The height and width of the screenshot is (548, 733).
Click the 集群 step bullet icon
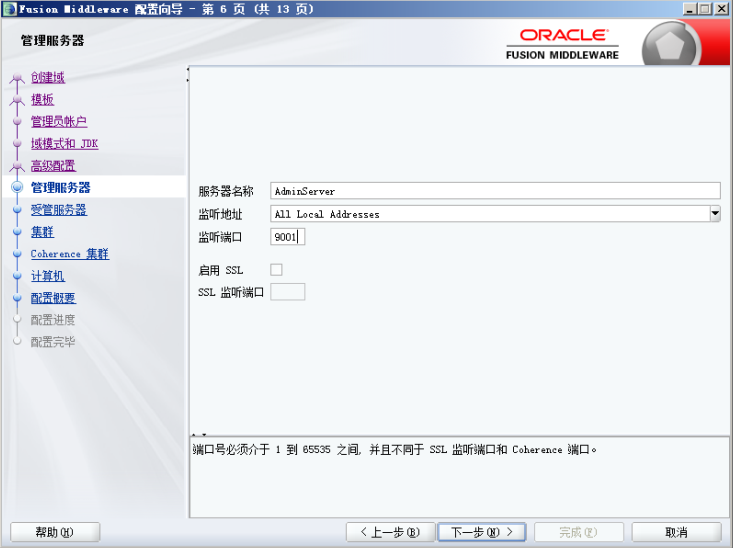(16, 232)
